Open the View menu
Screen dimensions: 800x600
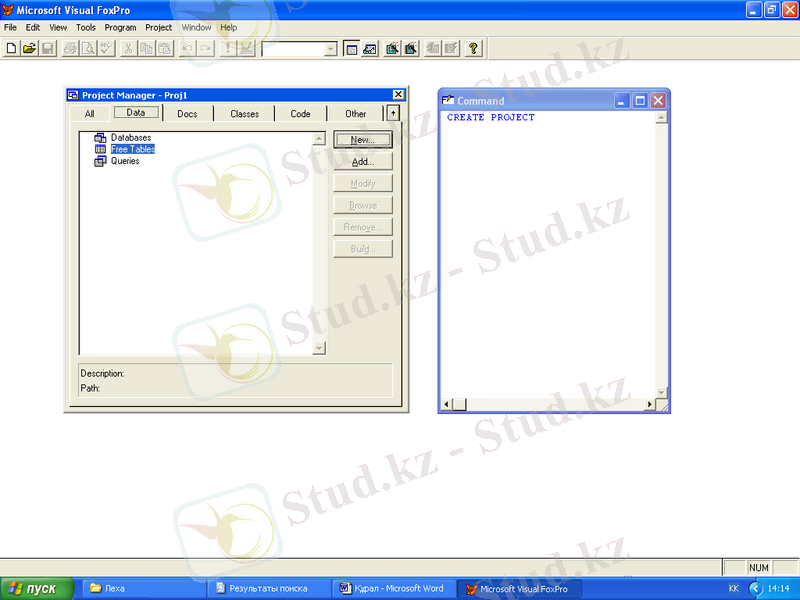click(58, 28)
